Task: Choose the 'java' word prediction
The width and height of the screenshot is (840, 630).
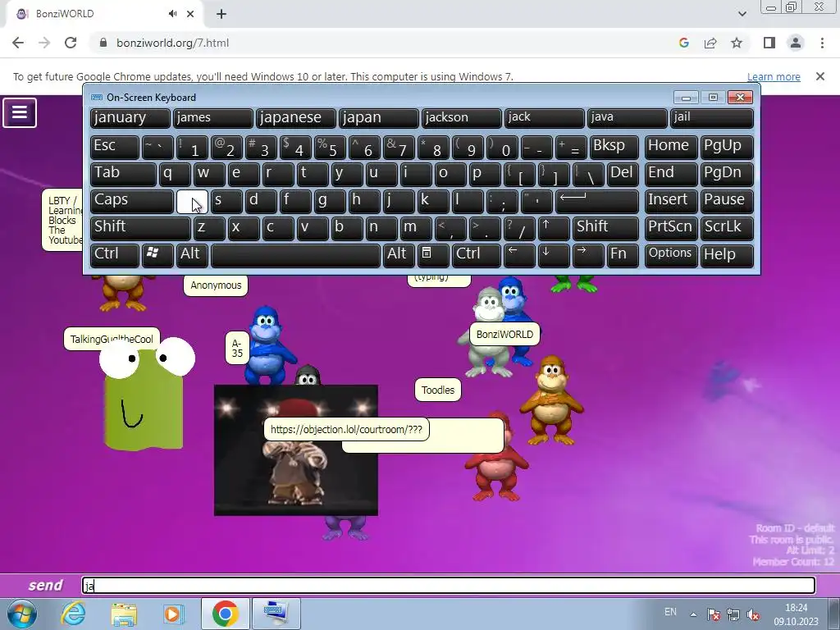Action: [627, 118]
